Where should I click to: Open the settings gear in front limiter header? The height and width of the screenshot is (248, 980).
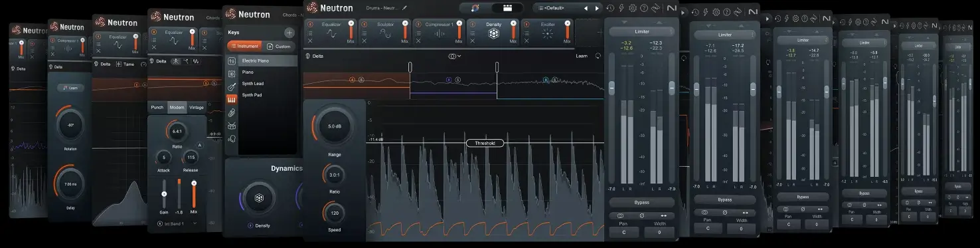632,8
